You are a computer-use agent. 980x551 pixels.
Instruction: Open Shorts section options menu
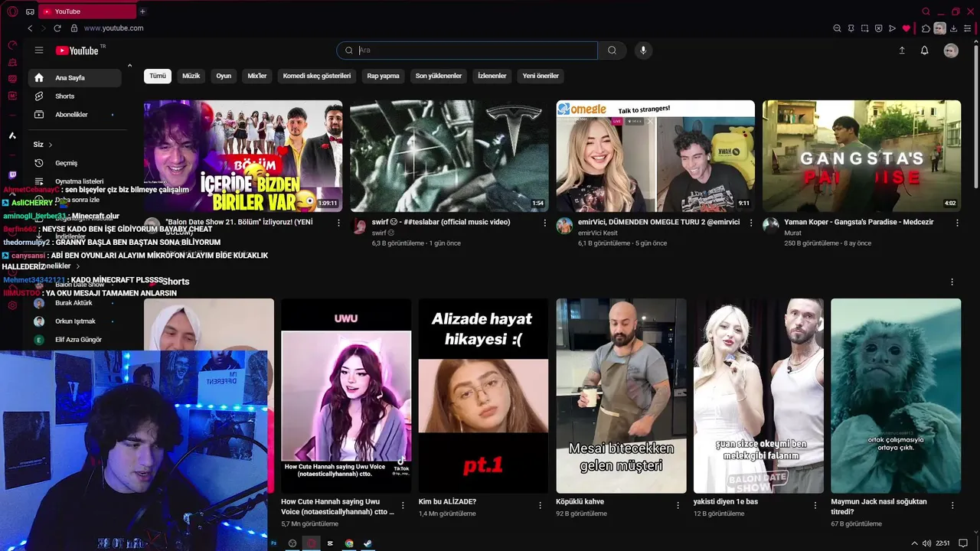click(x=952, y=282)
